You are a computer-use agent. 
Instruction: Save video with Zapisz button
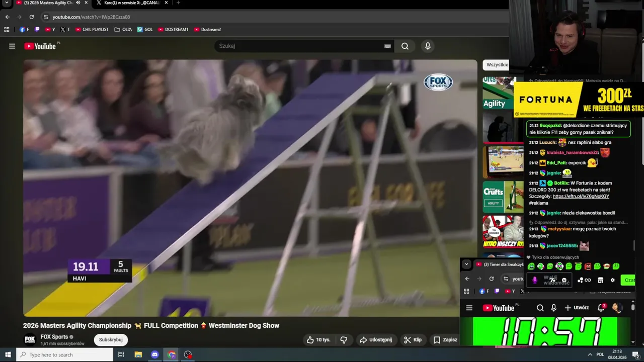(x=445, y=340)
